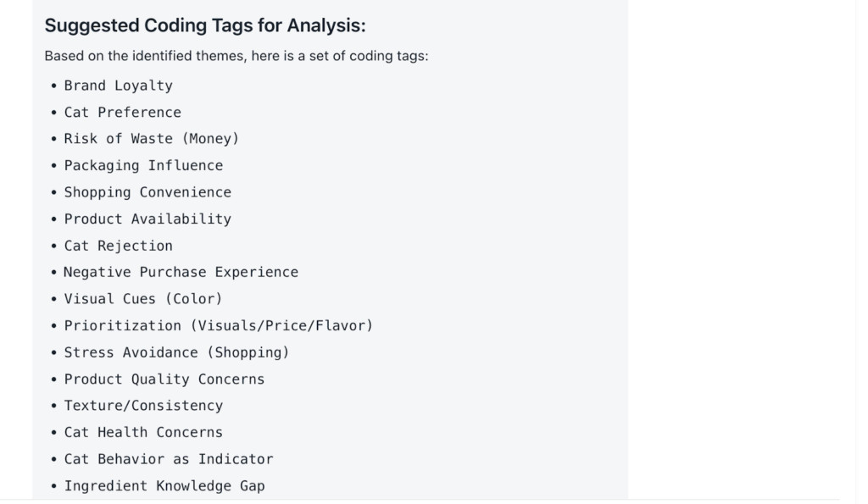The width and height of the screenshot is (868, 504).
Task: Select the "Prioritization (Visuals/Price/Flavor)" item
Action: [218, 325]
